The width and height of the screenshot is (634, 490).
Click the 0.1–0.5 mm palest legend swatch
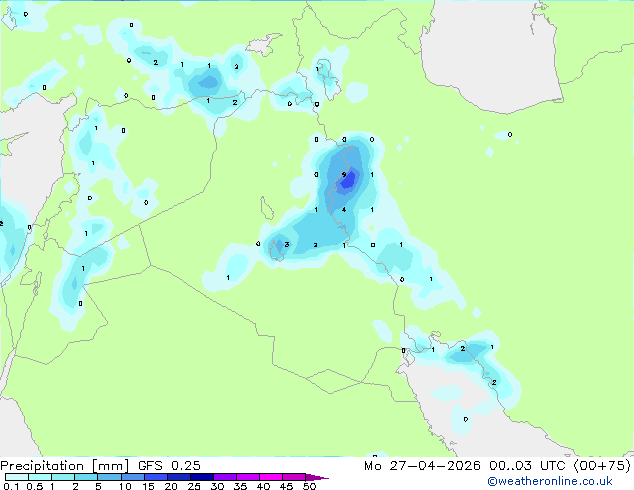[x=17, y=477]
